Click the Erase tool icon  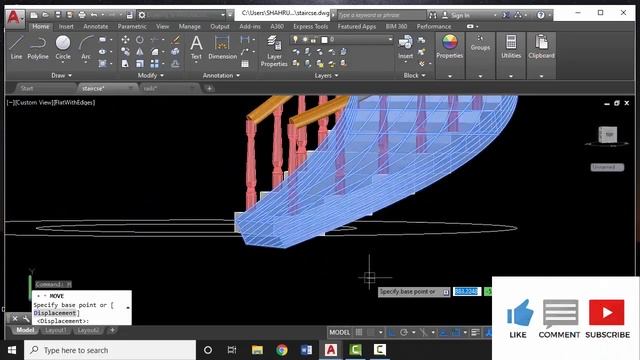point(176,40)
